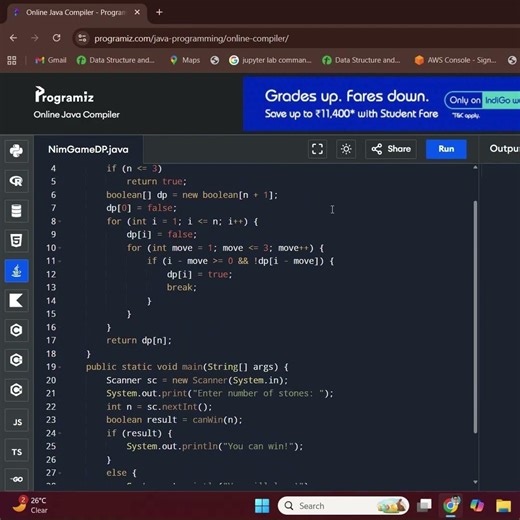
Task: Open the Windows Start menu
Action: 262,506
